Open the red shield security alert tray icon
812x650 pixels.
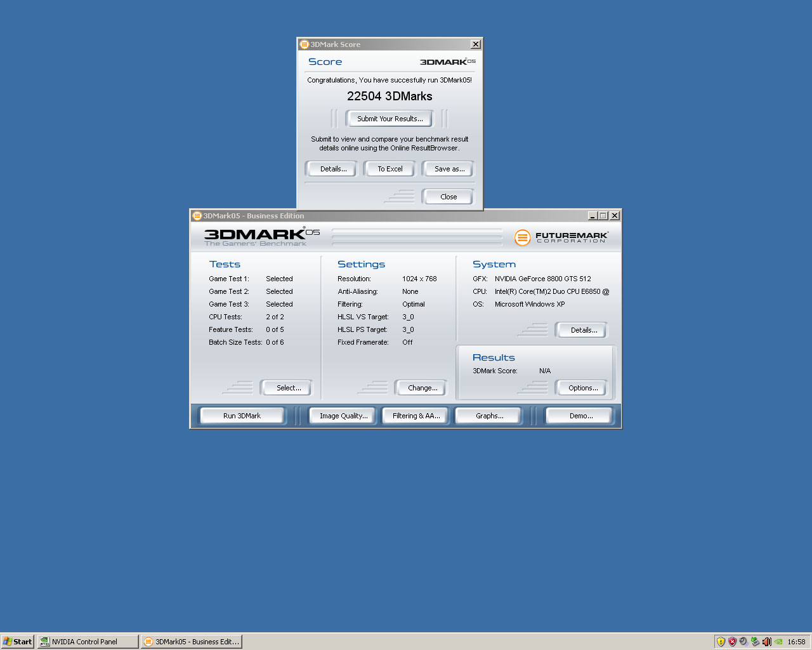coord(732,642)
